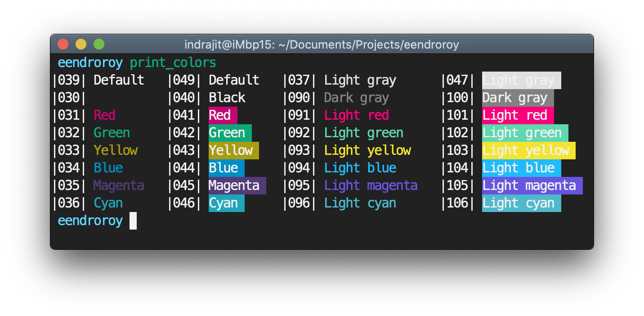The height and width of the screenshot is (316, 644).
Task: Click the Blue highlighted block for code 044
Action: 227,168
